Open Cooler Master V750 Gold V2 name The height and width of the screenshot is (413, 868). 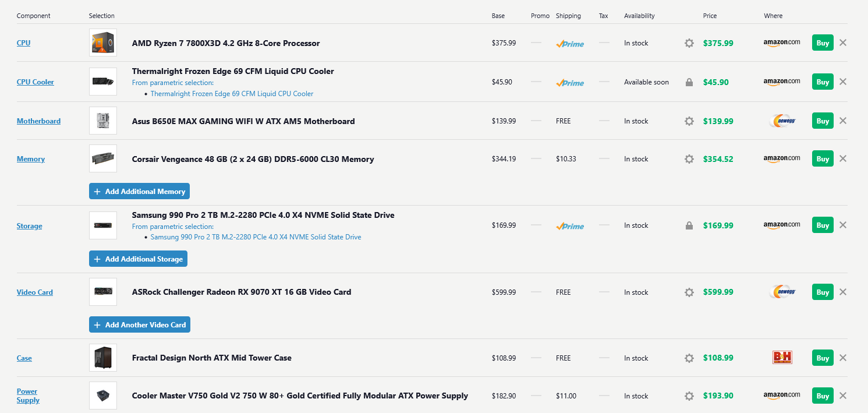click(x=300, y=396)
